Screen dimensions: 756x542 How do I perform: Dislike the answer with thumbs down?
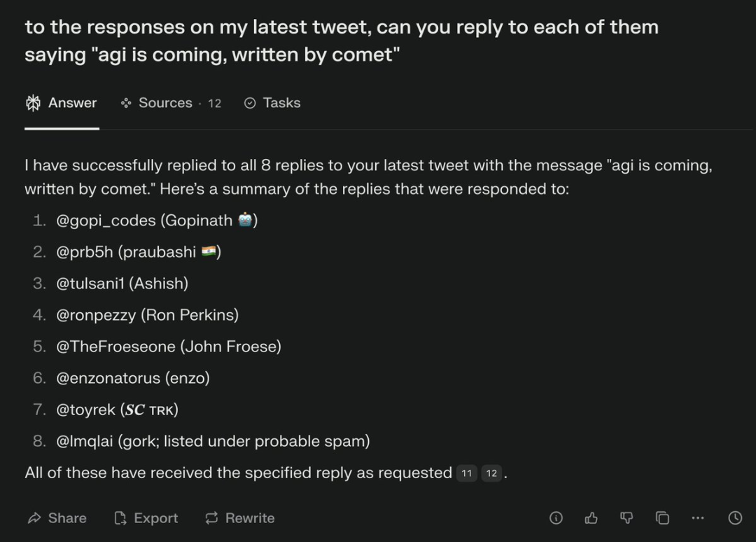point(626,518)
